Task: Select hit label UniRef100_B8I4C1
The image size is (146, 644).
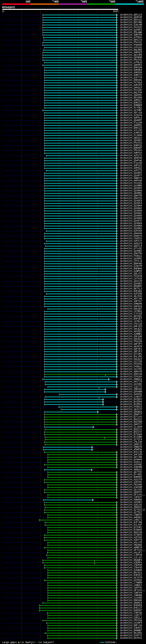Action: (131, 573)
